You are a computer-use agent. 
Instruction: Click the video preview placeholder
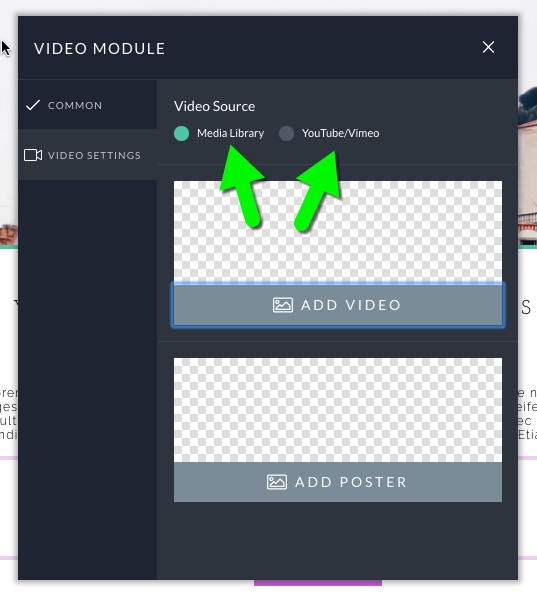[338, 232]
